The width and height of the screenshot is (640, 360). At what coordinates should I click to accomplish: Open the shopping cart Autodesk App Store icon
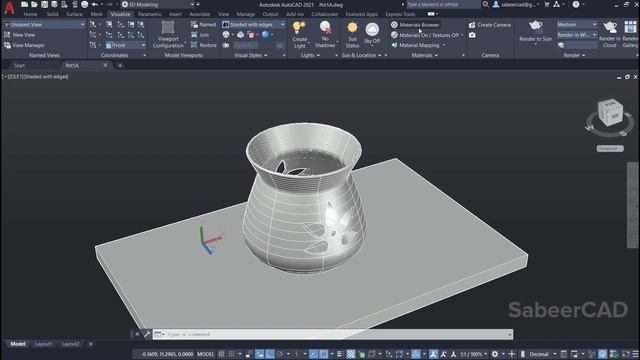pos(547,4)
